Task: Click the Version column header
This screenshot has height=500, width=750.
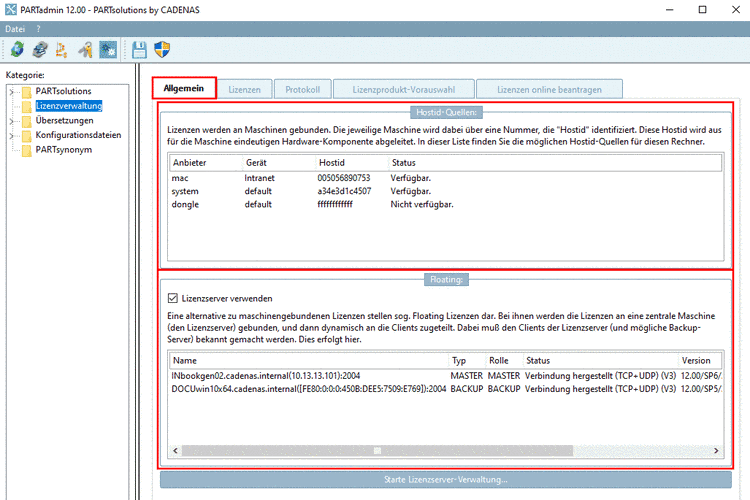Action: pyautogui.click(x=700, y=361)
